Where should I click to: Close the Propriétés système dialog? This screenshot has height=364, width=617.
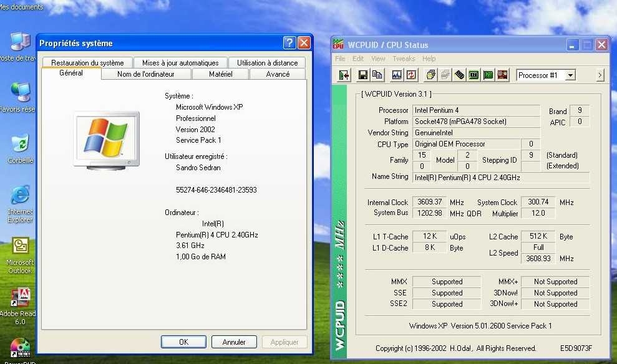pyautogui.click(x=304, y=43)
